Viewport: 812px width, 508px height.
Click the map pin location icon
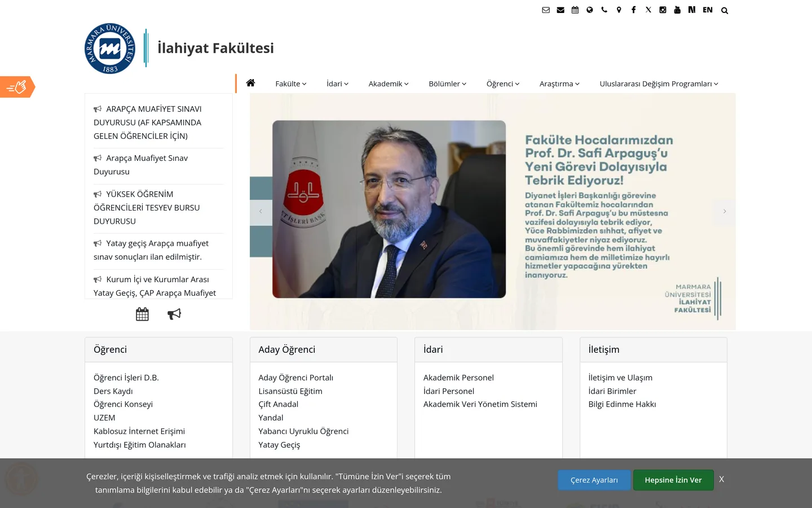click(619, 10)
